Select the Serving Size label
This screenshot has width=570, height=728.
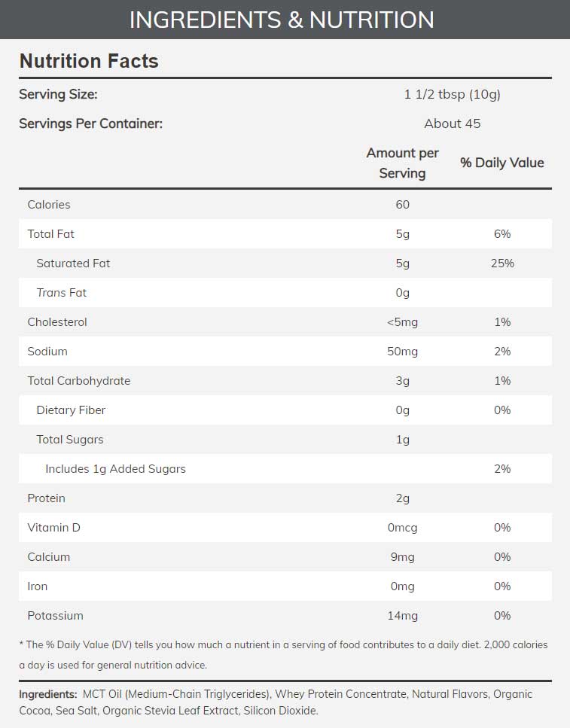58,94
